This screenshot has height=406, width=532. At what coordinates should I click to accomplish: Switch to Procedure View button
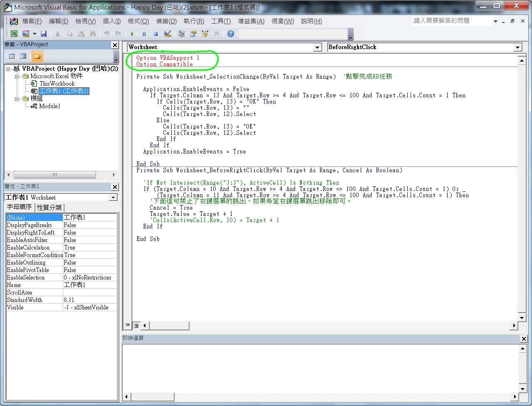tap(128, 325)
